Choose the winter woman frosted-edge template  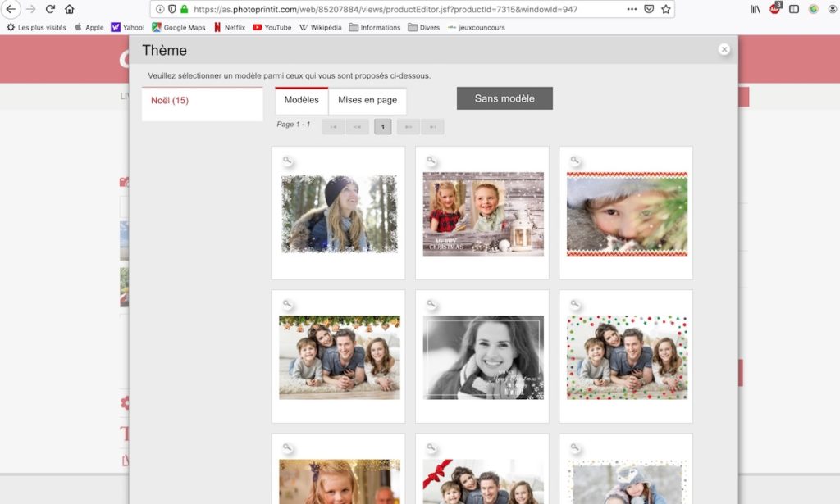click(339, 214)
